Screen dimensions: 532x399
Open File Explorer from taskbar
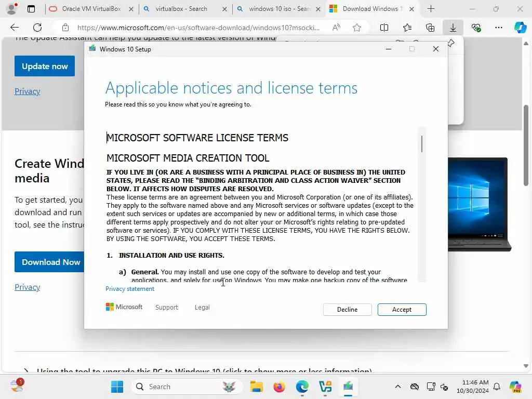257,387
